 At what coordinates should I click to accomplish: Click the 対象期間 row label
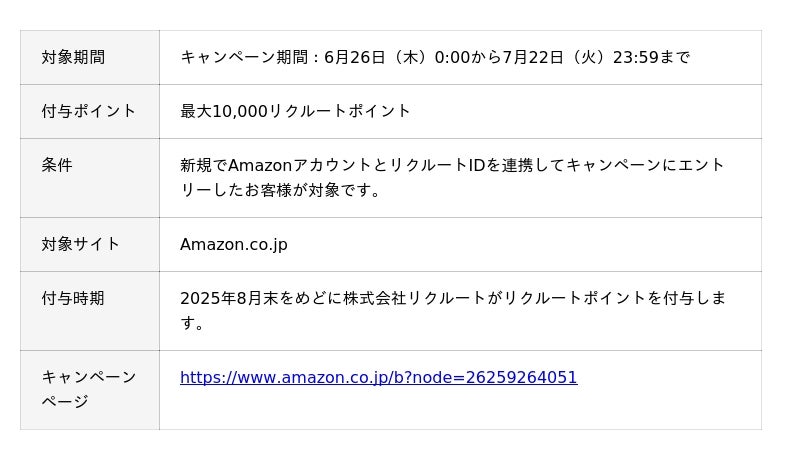coord(73,58)
